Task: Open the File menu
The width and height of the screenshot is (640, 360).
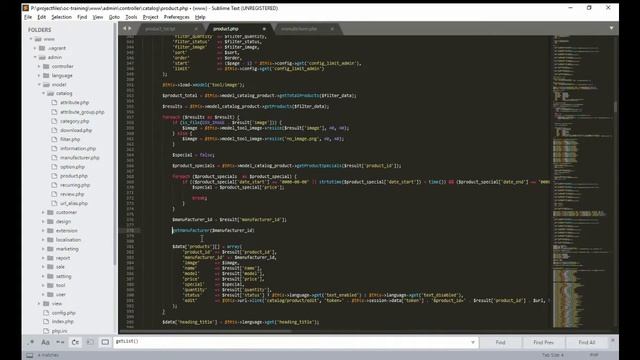Action: click(x=28, y=17)
